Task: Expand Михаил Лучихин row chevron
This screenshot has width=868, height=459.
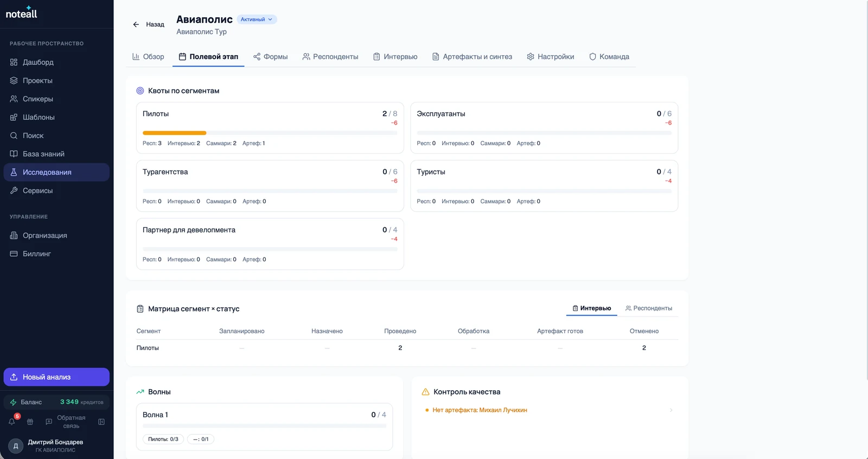Action: [671, 410]
